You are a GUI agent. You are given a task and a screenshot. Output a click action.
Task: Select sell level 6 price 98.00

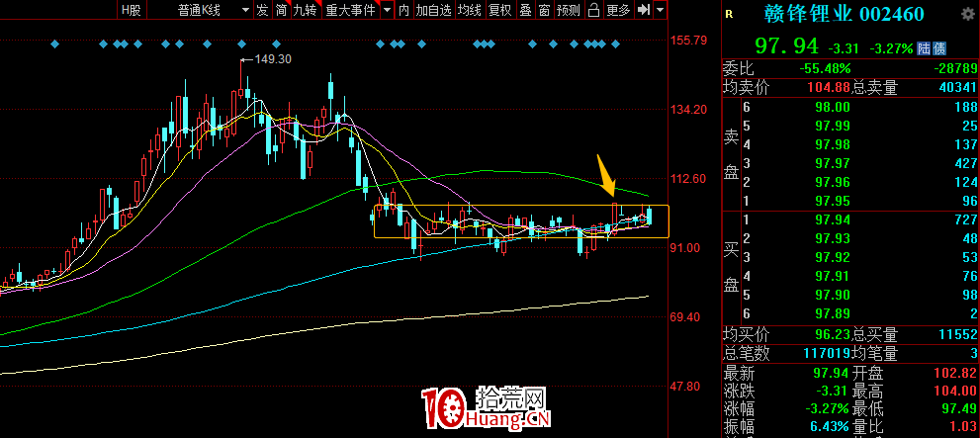tap(833, 107)
